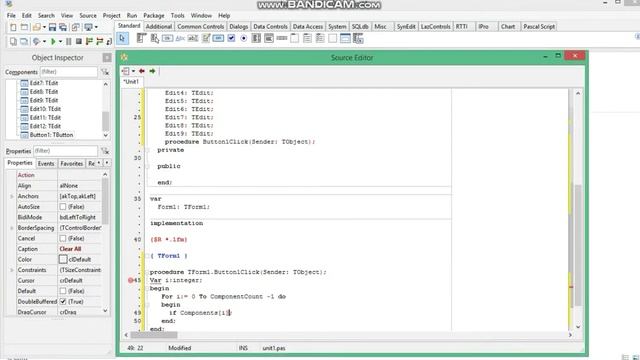640x360 pixels.
Task: Open the Source Editor jump history dropdown
Action: (x=133, y=71)
